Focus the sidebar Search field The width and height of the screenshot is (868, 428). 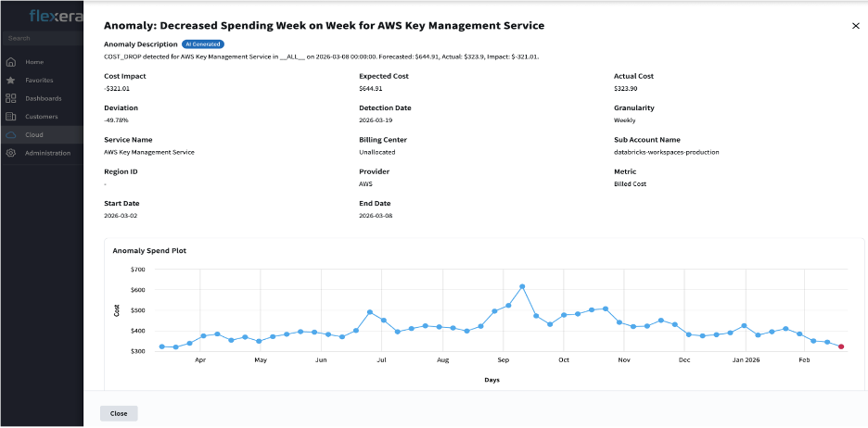(42, 38)
